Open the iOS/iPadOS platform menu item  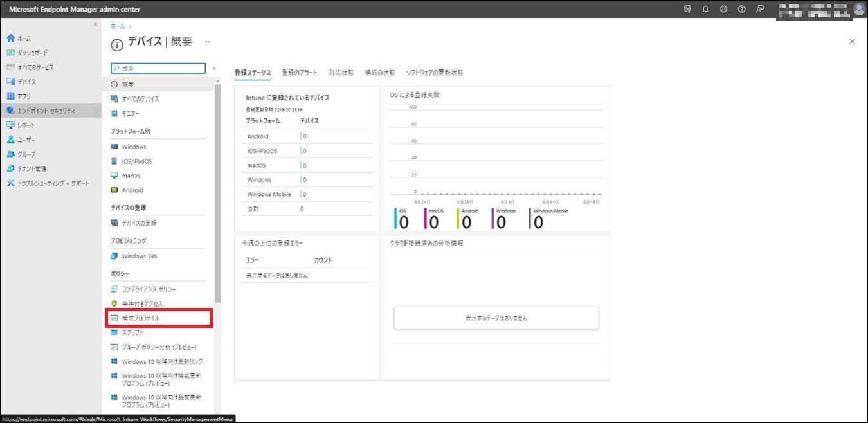(x=158, y=161)
